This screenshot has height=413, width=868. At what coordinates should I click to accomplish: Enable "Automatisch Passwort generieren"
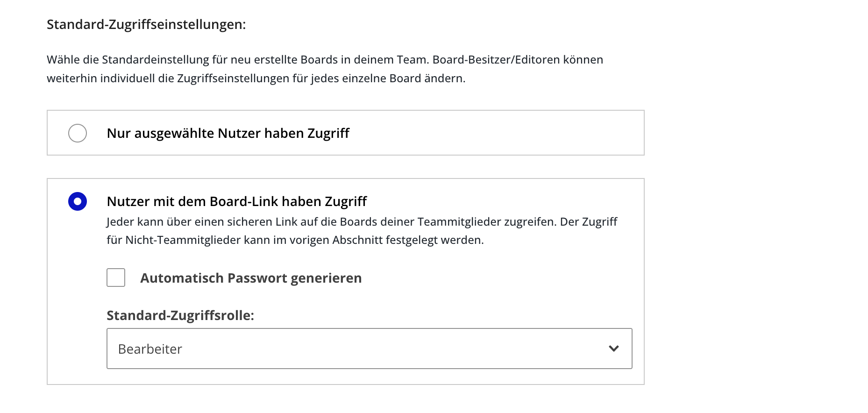click(115, 278)
